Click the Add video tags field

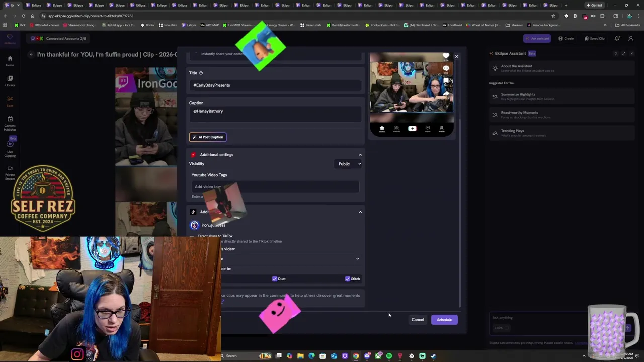(275, 187)
